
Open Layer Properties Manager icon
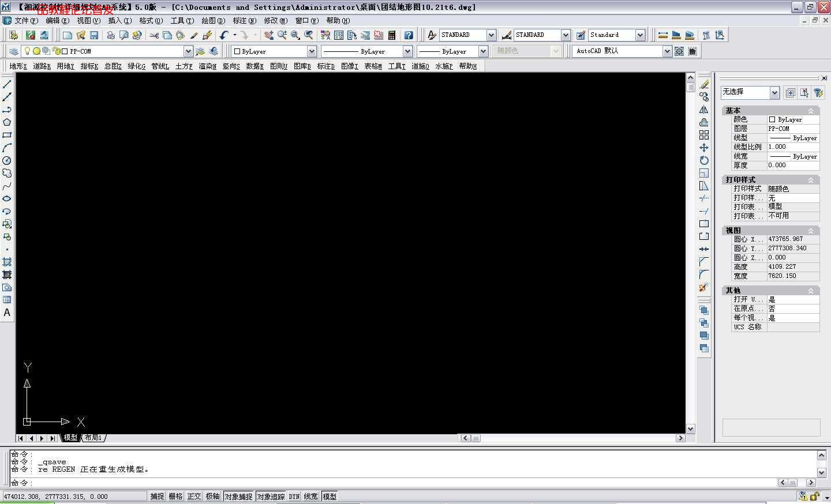click(x=14, y=51)
